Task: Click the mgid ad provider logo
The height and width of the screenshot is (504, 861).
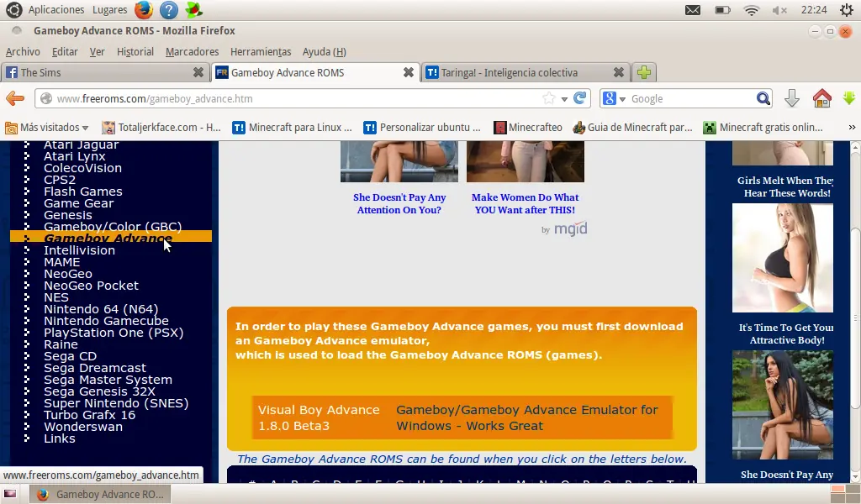Action: [571, 228]
